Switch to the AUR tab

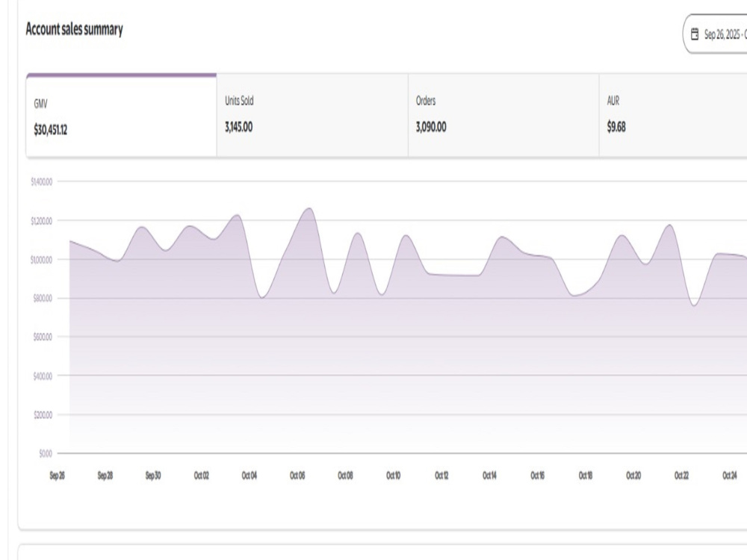pyautogui.click(x=673, y=115)
